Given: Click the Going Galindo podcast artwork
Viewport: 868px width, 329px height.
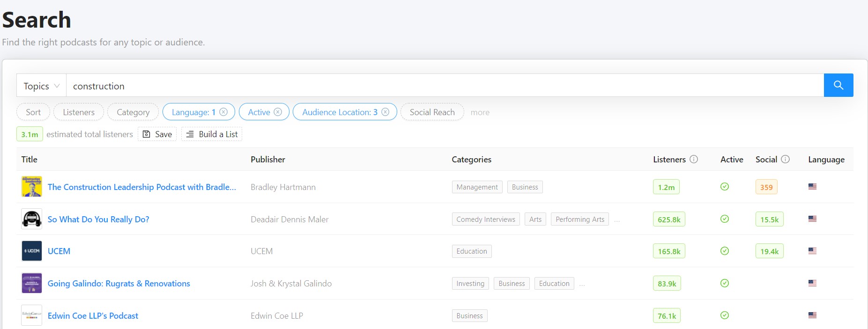Looking at the screenshot, I should (x=32, y=283).
